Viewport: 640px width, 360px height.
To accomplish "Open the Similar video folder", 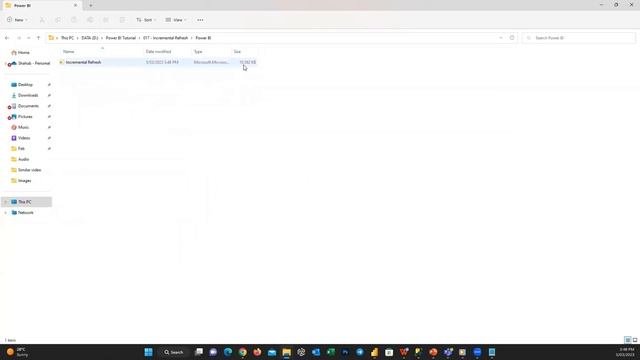I will pyautogui.click(x=29, y=170).
